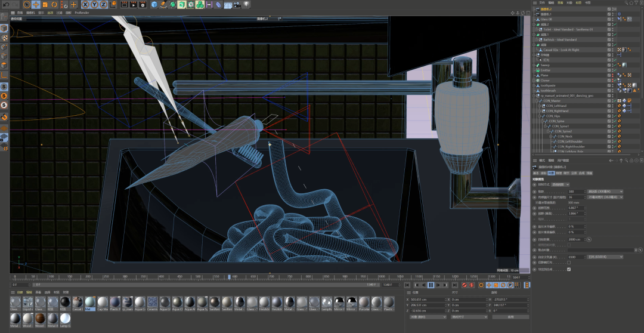
Task: Switch to the 对象 tab in attributes
Action: (551, 173)
